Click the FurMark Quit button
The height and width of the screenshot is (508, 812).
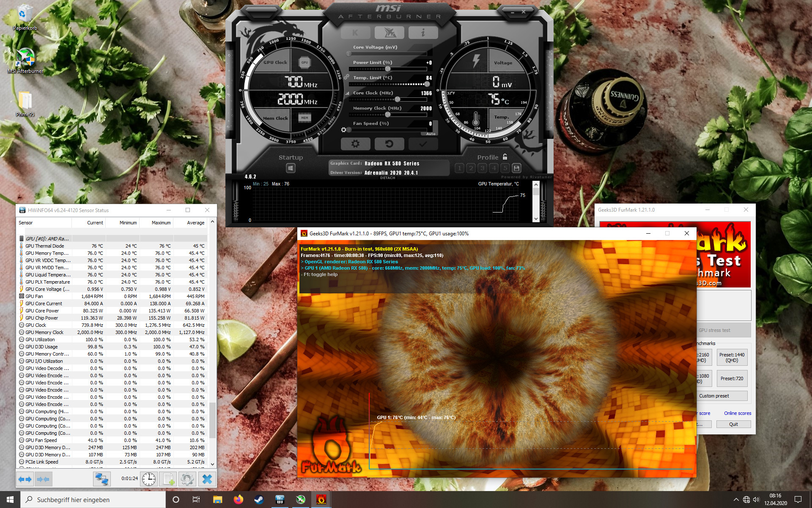click(733, 424)
